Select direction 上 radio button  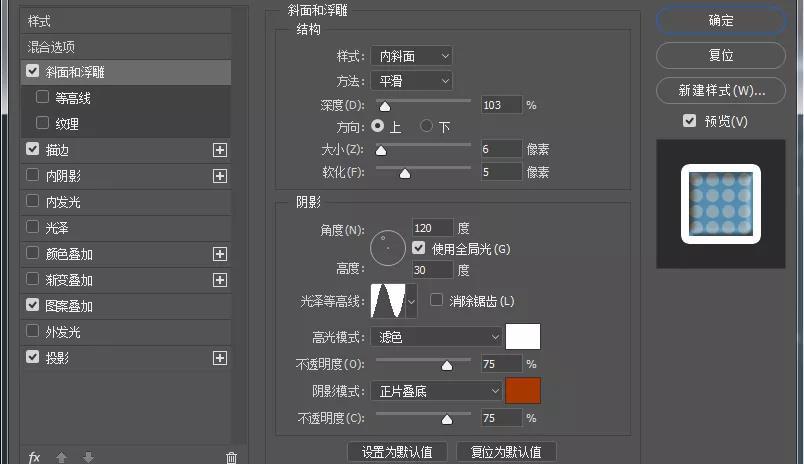click(x=378, y=126)
